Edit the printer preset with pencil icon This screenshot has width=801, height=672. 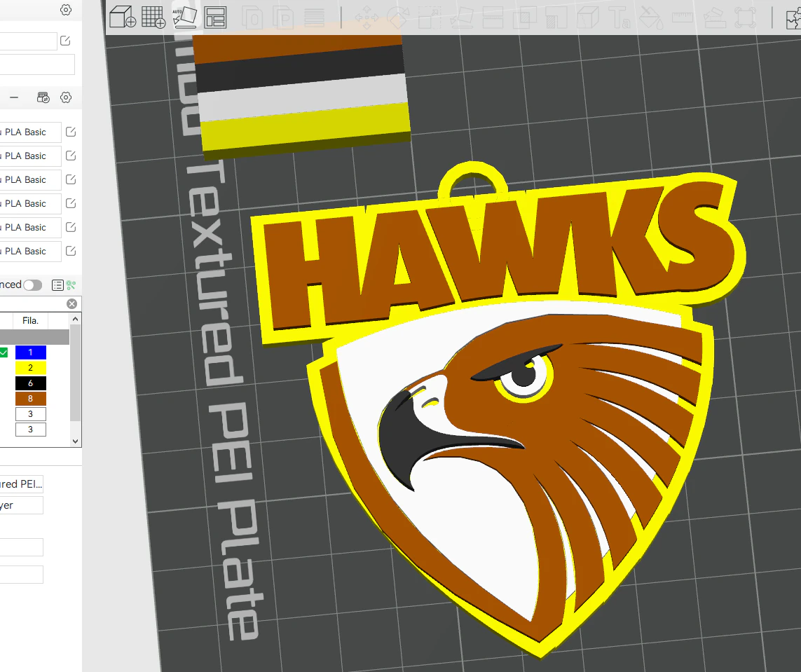tap(65, 41)
